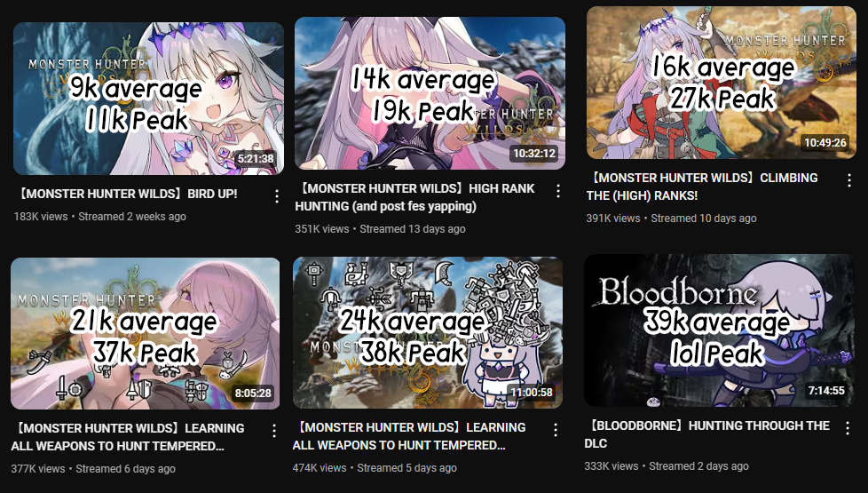
Task: Click HUNTING THROUGH THE DLC title
Action: coord(707,434)
